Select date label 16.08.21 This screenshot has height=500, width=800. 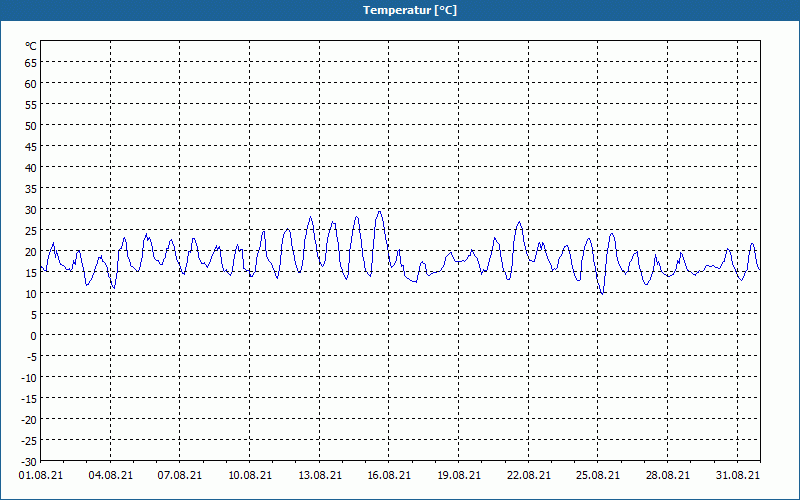[389, 475]
